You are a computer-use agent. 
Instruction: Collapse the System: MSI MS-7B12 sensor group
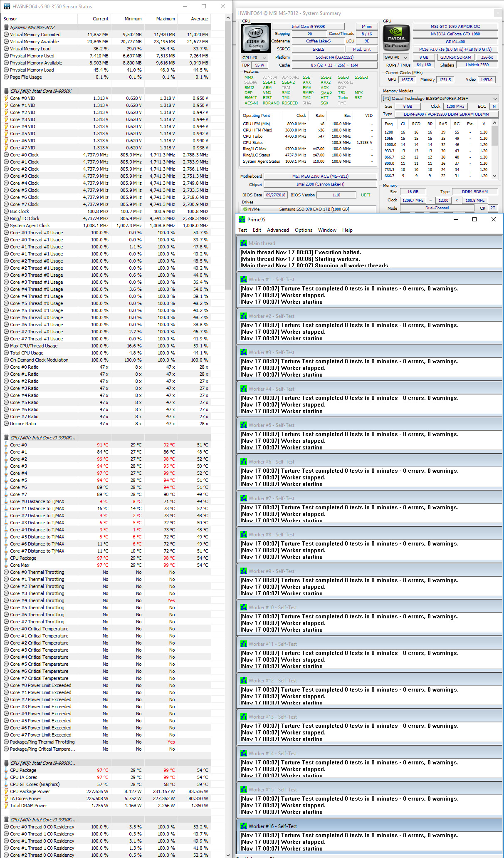click(6, 27)
